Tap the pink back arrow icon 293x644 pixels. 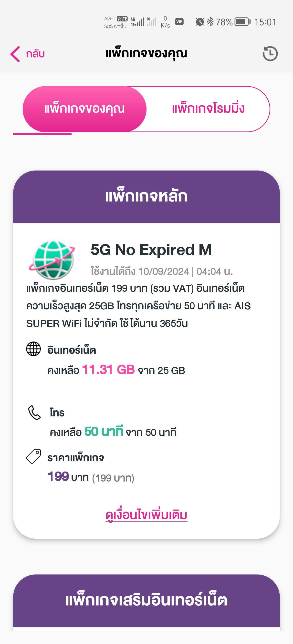(15, 54)
